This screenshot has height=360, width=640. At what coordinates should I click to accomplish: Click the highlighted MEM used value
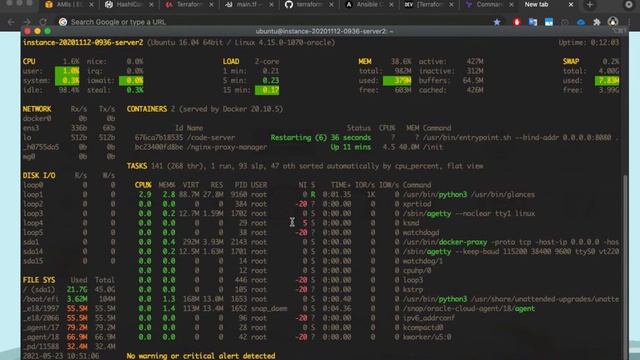(397, 80)
